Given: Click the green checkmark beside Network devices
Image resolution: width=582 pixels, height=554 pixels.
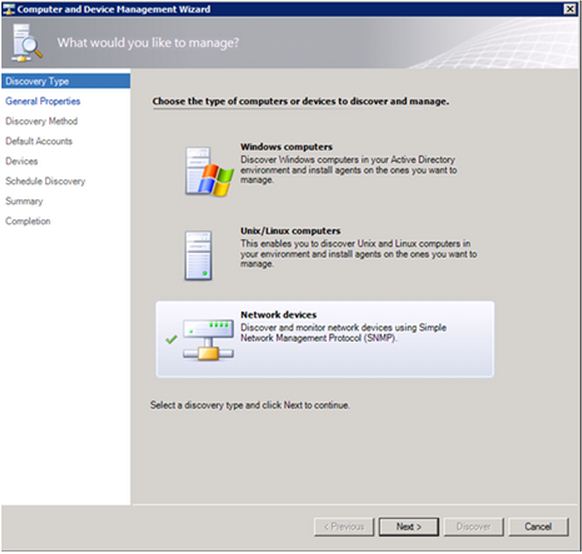Looking at the screenshot, I should pyautogui.click(x=171, y=339).
